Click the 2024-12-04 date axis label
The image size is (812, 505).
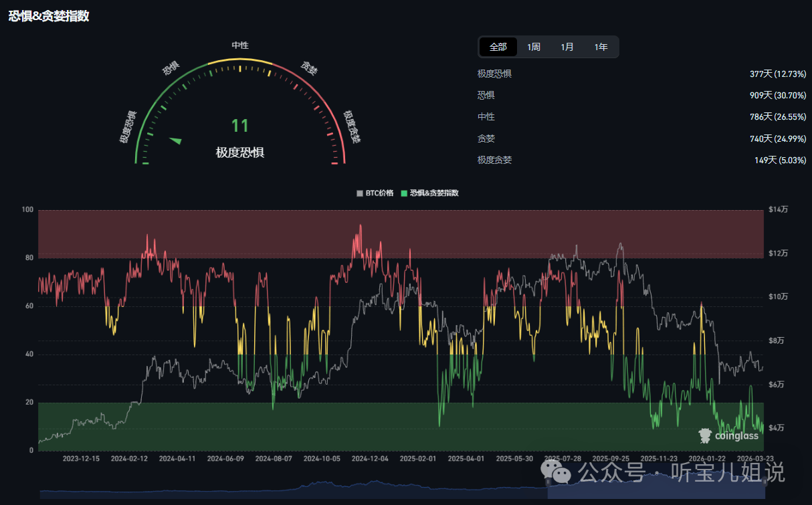(x=370, y=459)
